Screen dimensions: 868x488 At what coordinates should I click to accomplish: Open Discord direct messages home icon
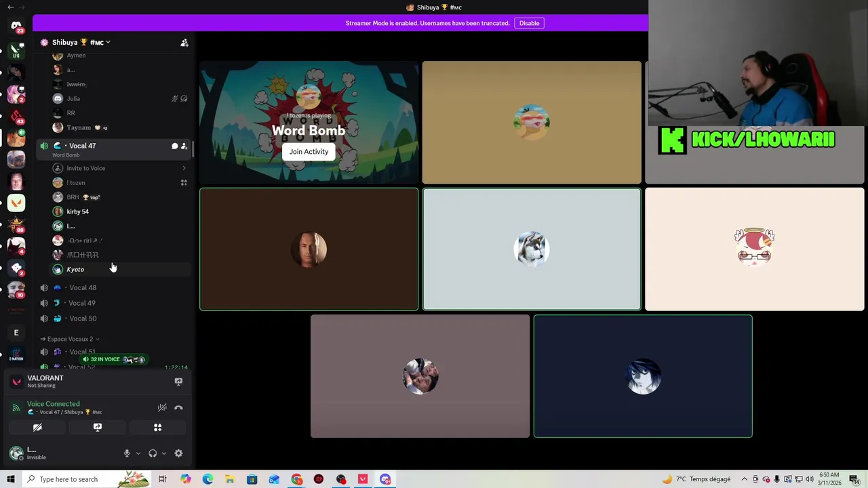point(16,27)
